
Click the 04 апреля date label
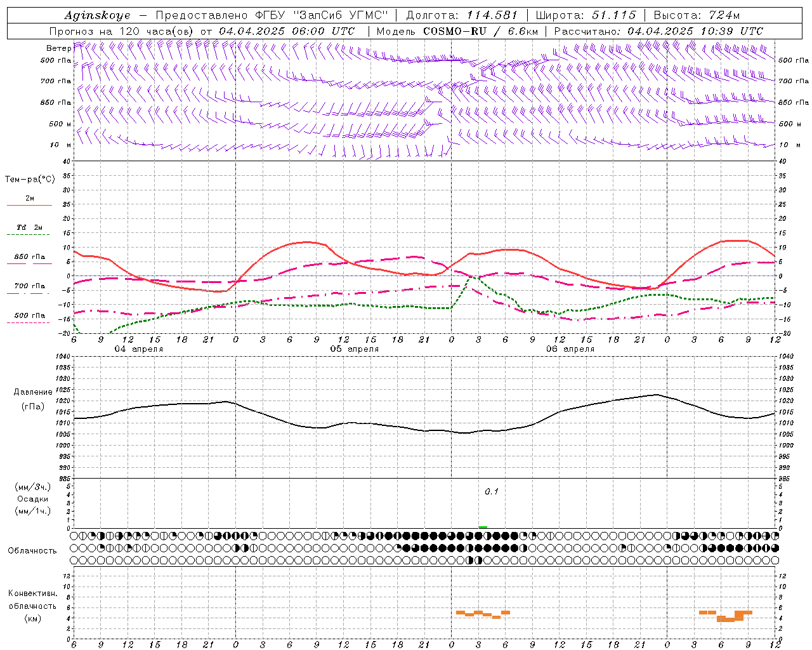[138, 349]
